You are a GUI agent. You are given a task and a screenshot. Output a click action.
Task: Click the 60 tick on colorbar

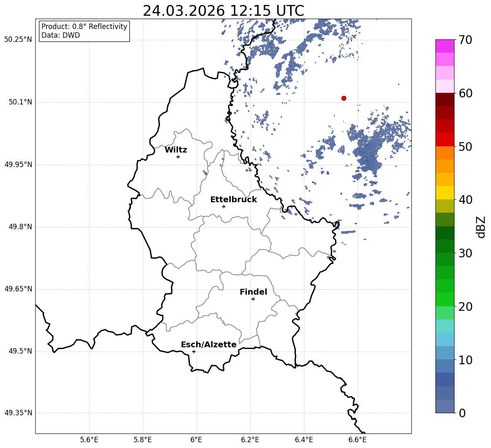(465, 93)
